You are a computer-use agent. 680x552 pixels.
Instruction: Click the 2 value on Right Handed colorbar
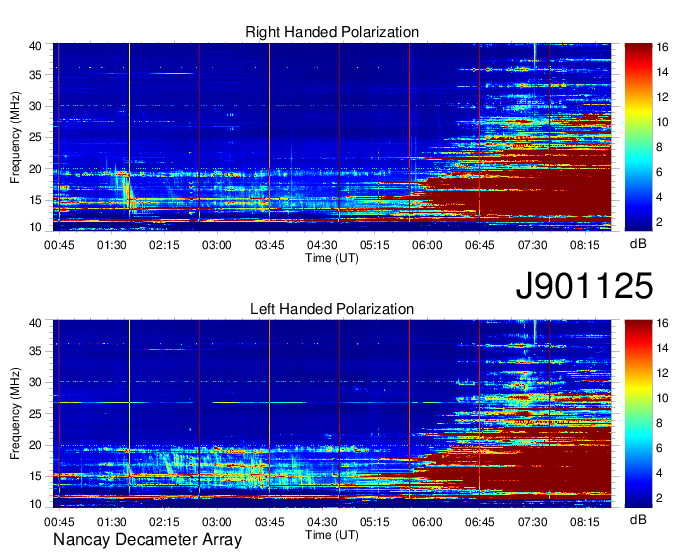pyautogui.click(x=659, y=222)
